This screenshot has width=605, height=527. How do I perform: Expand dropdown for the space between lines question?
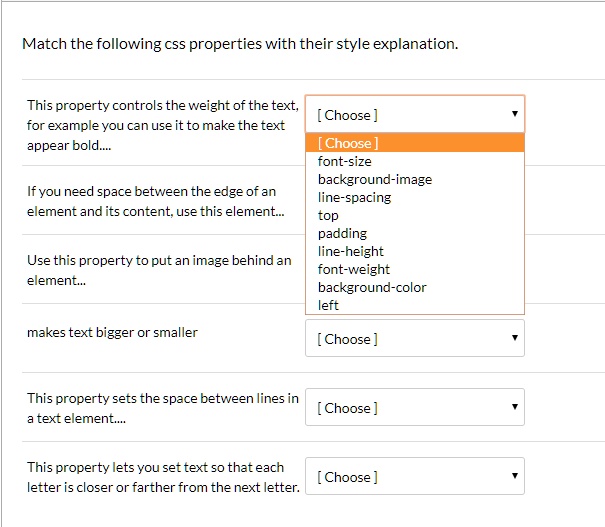[x=414, y=408]
